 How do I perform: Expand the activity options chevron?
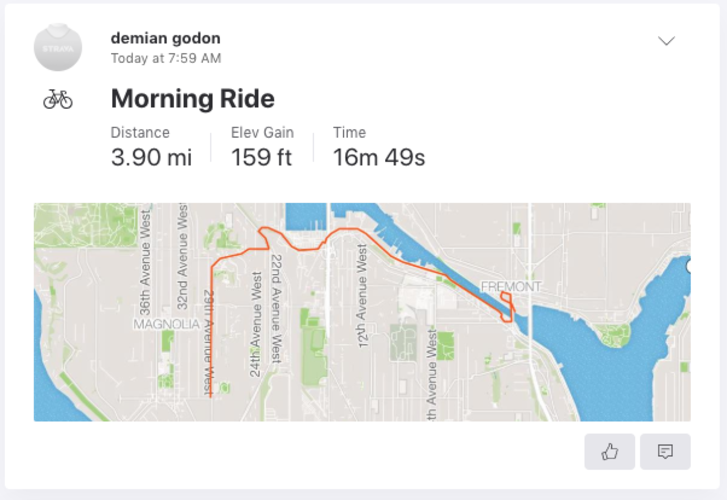point(666,41)
